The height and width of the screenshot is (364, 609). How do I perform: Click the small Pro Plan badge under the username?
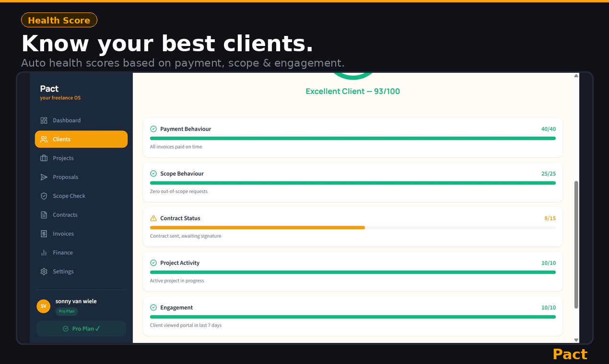[x=67, y=311]
